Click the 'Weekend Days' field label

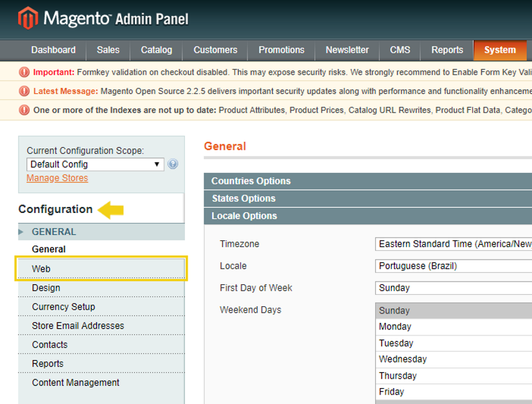coord(251,310)
